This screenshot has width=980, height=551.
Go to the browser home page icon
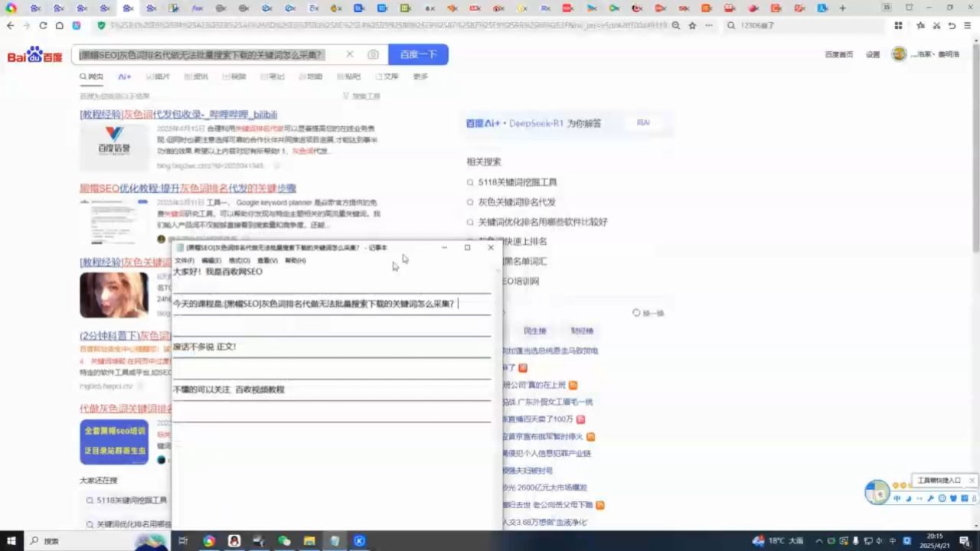(59, 25)
